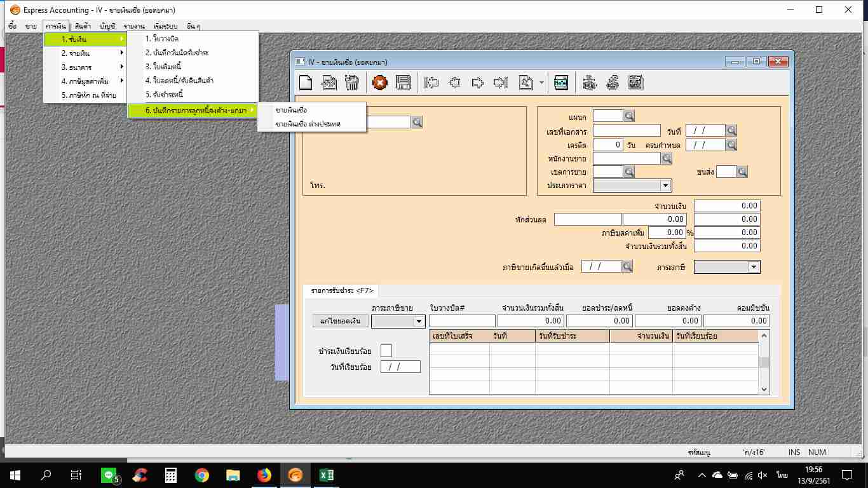Open Calculator from the taskbar
This screenshot has width=868, height=488.
[170, 475]
